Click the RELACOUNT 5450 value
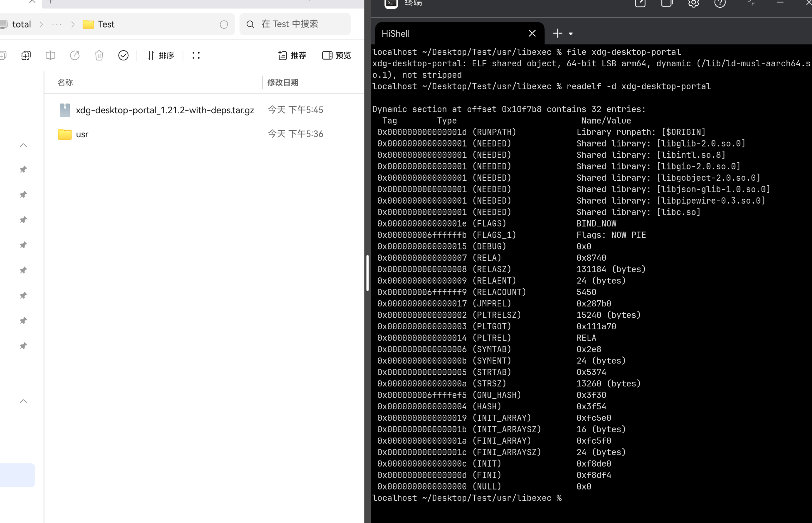Screen dimensions: 812x523 pos(586,292)
